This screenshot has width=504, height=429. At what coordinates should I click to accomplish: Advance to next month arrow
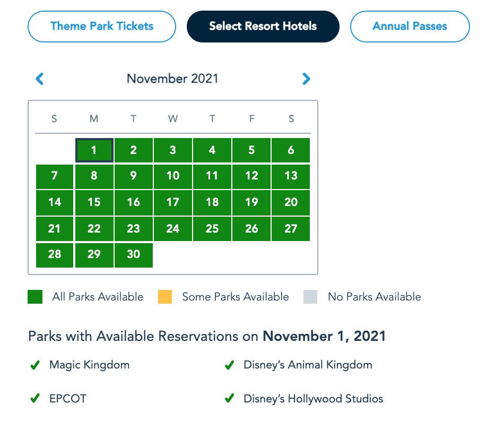[x=306, y=79]
